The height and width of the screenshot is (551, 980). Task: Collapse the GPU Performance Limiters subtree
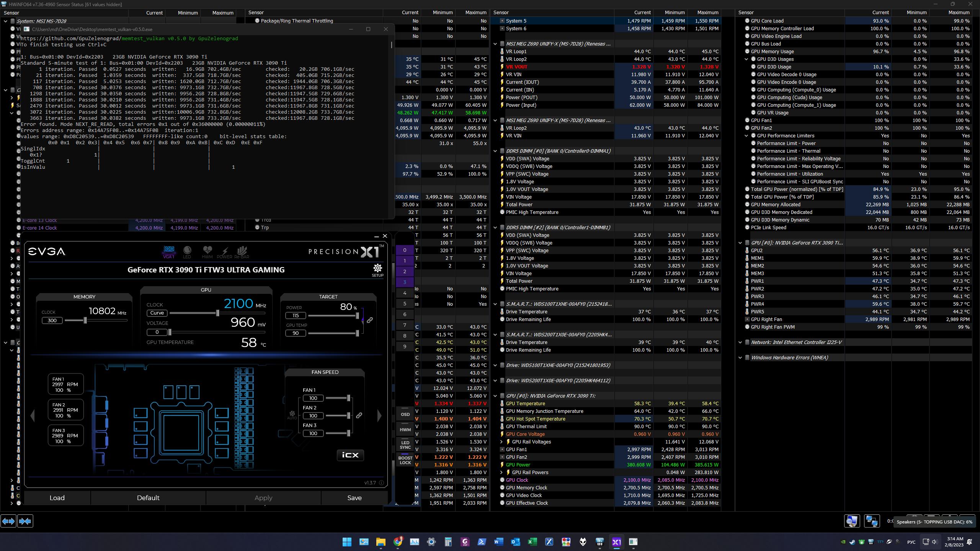(x=746, y=136)
